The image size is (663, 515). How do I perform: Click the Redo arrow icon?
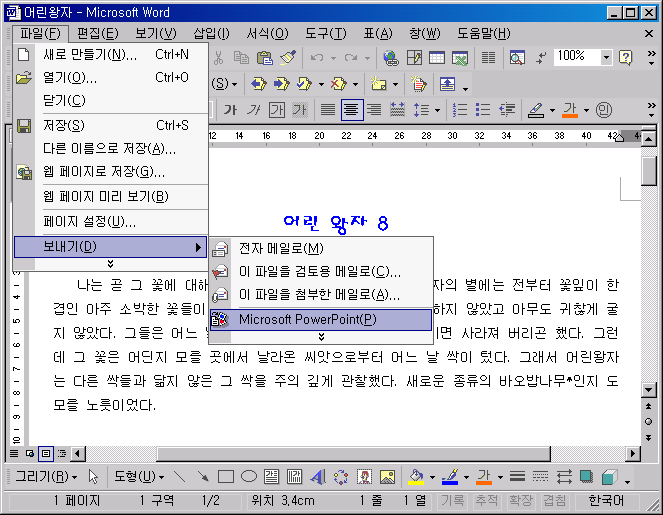tap(351, 58)
